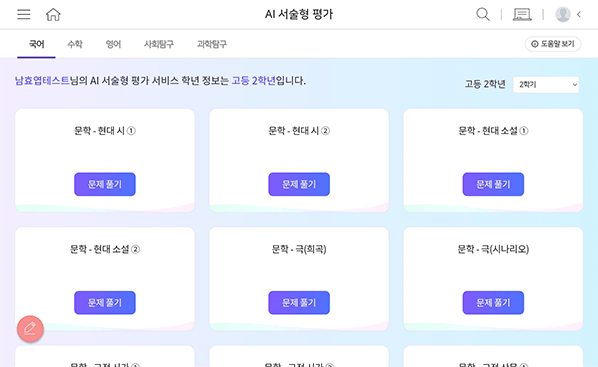
Task: Select the 국어 tab
Action: tap(36, 44)
